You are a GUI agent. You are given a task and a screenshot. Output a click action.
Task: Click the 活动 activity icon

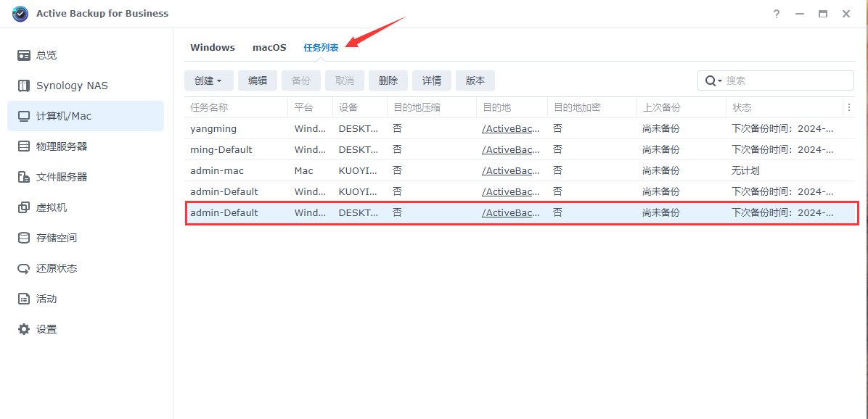[24, 299]
